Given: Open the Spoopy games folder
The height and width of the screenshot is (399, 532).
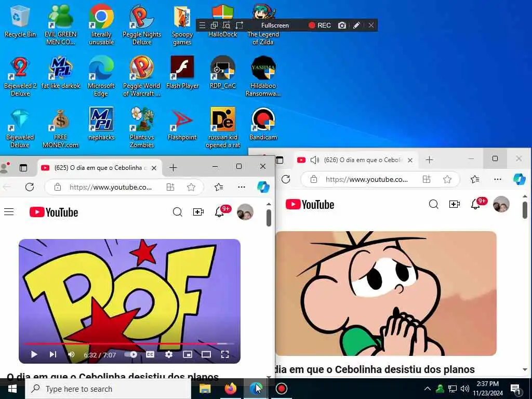Looking at the screenshot, I should point(182,25).
